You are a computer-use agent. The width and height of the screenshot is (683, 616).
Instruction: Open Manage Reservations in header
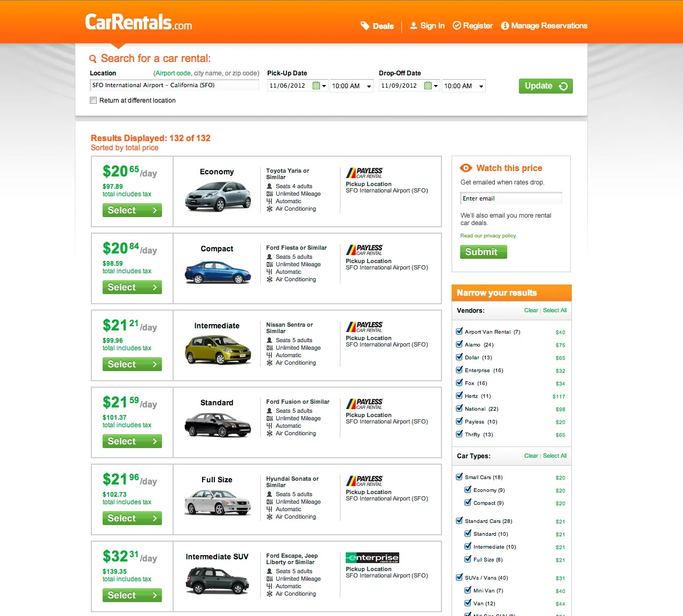(x=549, y=26)
